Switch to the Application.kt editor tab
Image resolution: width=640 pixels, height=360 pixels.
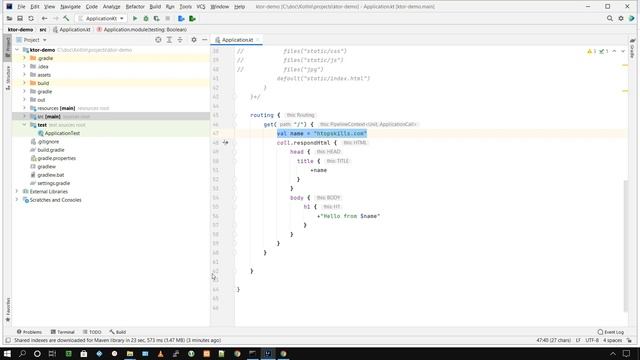point(237,40)
